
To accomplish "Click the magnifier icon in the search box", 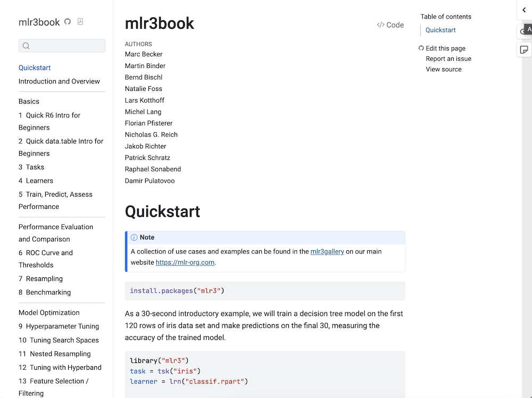I will pos(26,46).
